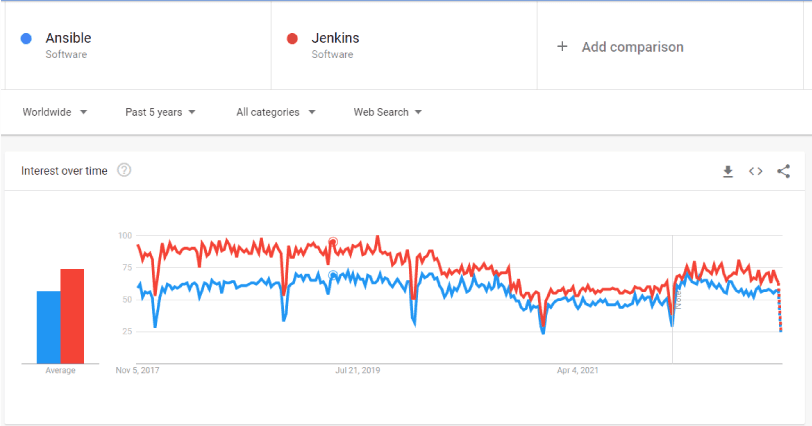
Task: Click the red Jenkins dot
Action: [293, 39]
